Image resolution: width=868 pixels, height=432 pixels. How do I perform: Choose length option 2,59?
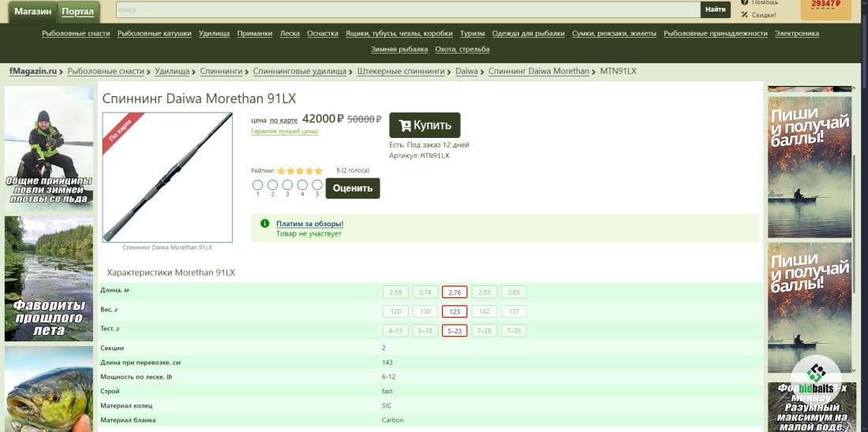[395, 292]
